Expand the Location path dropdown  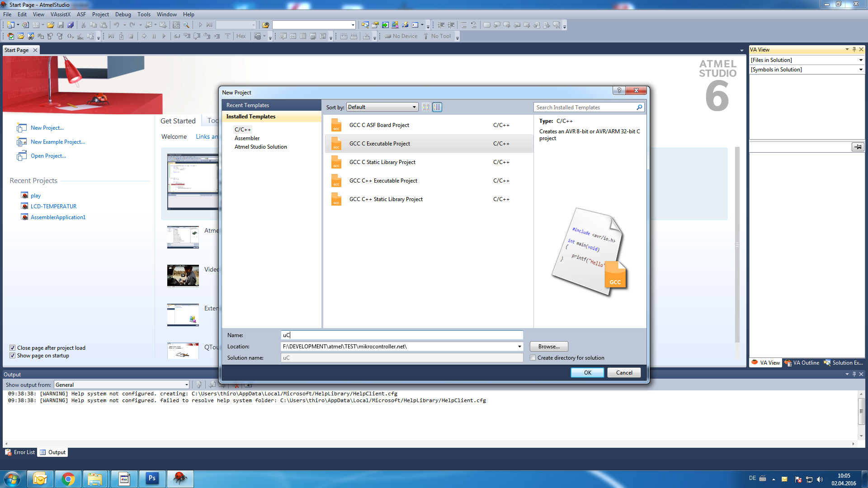click(519, 347)
